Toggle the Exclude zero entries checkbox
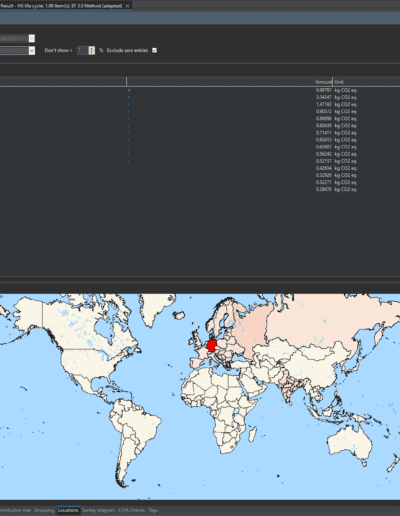The height and width of the screenshot is (516, 400). pyautogui.click(x=154, y=50)
